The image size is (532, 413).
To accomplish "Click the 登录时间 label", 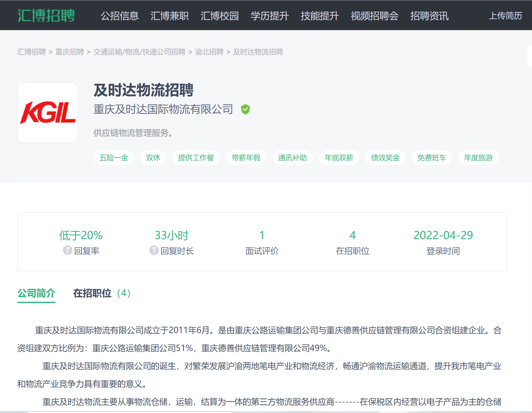I will [443, 251].
